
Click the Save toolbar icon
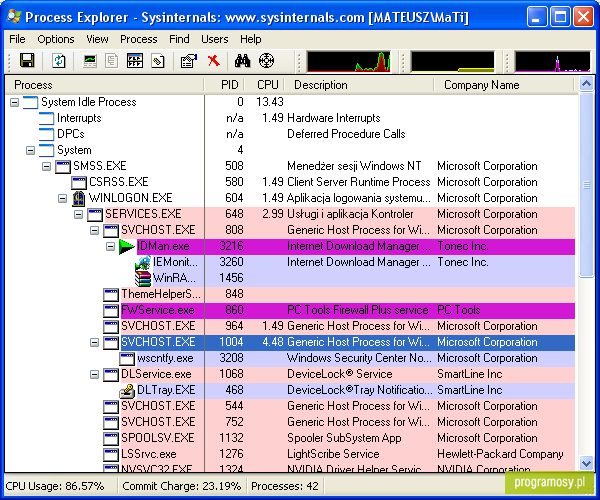27,60
